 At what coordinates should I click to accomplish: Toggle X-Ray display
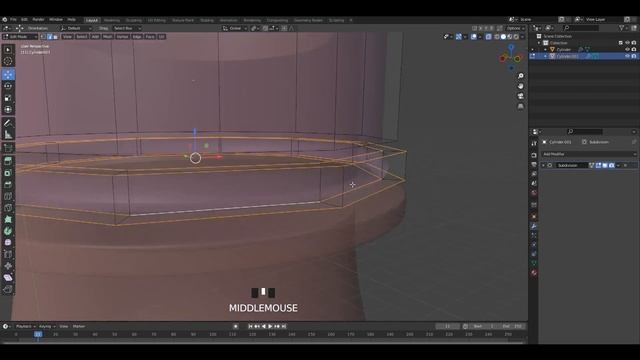point(488,37)
